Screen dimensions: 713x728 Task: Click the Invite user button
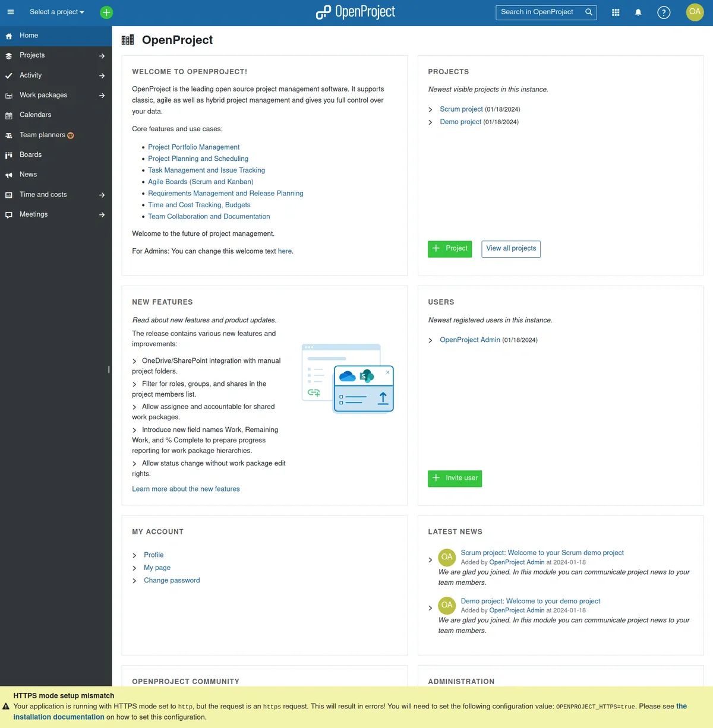click(455, 479)
